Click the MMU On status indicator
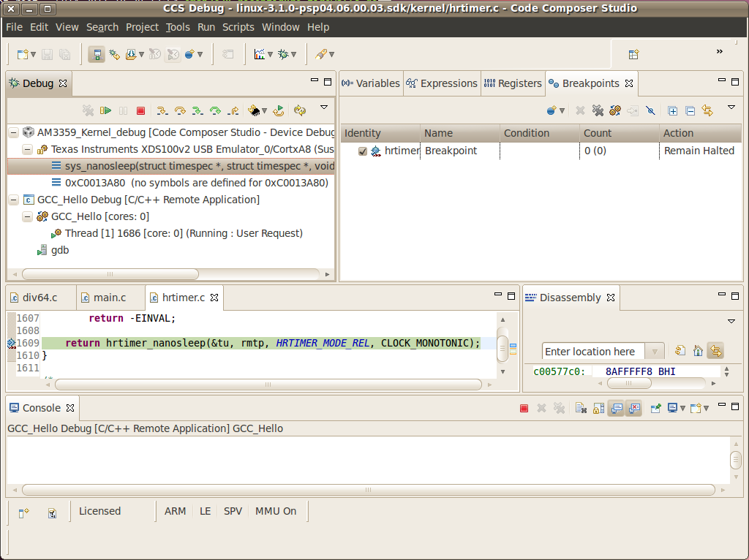The height and width of the screenshot is (560, 749). (x=276, y=511)
